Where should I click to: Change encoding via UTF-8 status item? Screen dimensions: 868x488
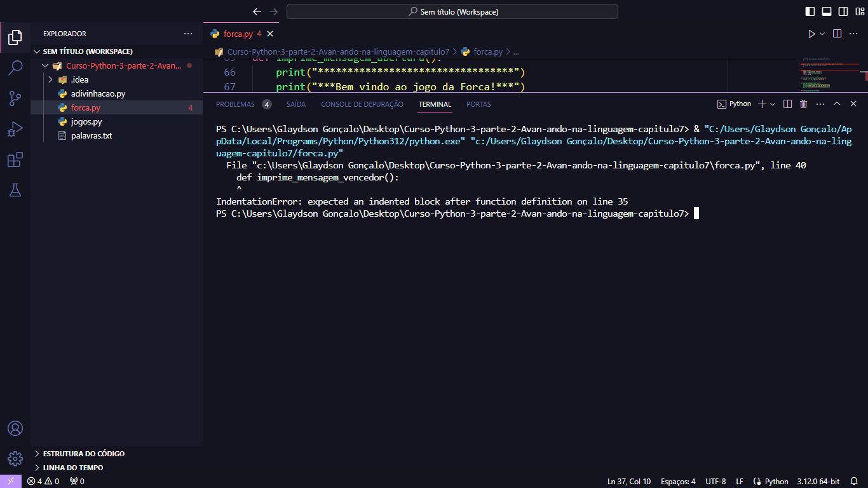pos(715,481)
